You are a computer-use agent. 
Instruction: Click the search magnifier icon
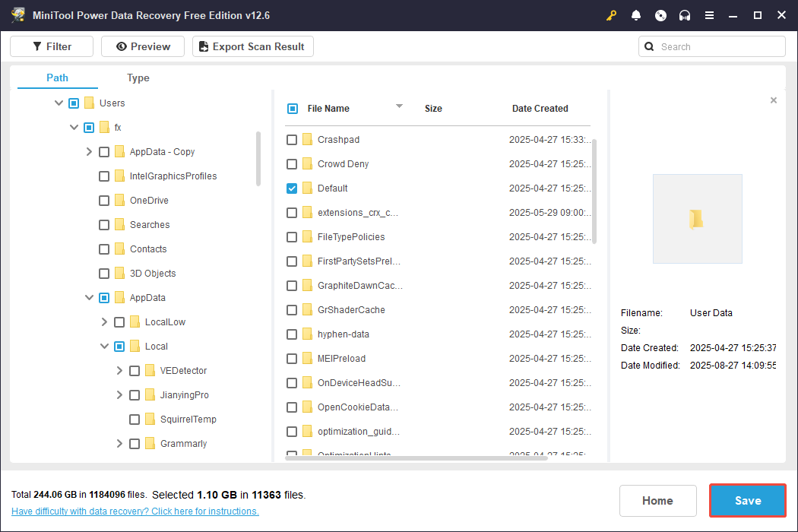(x=649, y=46)
